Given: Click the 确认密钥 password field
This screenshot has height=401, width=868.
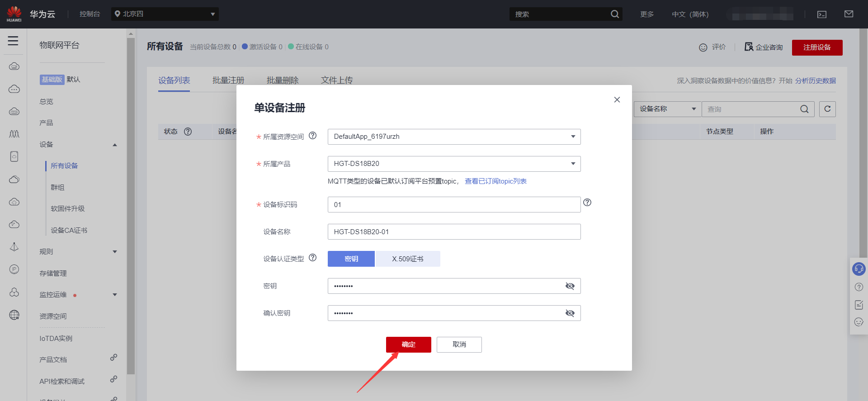Looking at the screenshot, I should click(454, 313).
